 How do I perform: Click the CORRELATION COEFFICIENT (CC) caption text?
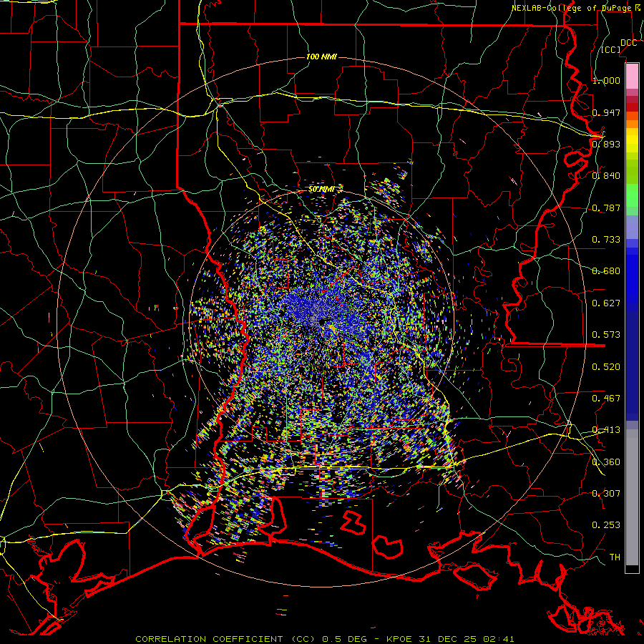click(225, 639)
